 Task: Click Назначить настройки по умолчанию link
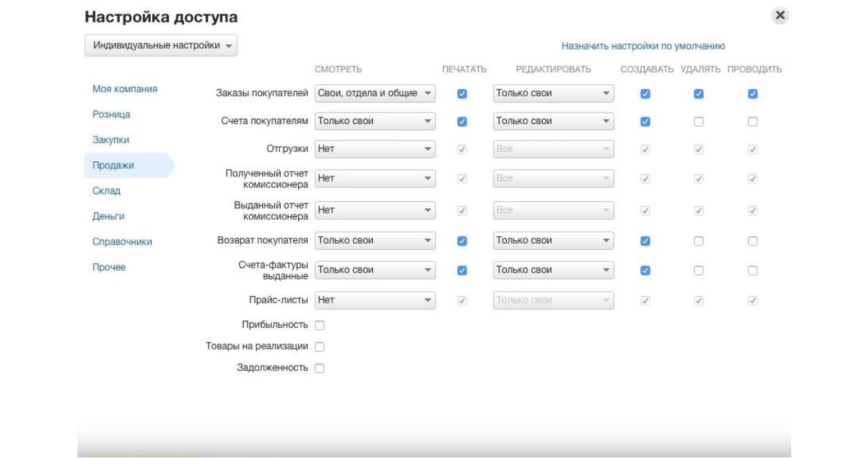[x=643, y=46]
